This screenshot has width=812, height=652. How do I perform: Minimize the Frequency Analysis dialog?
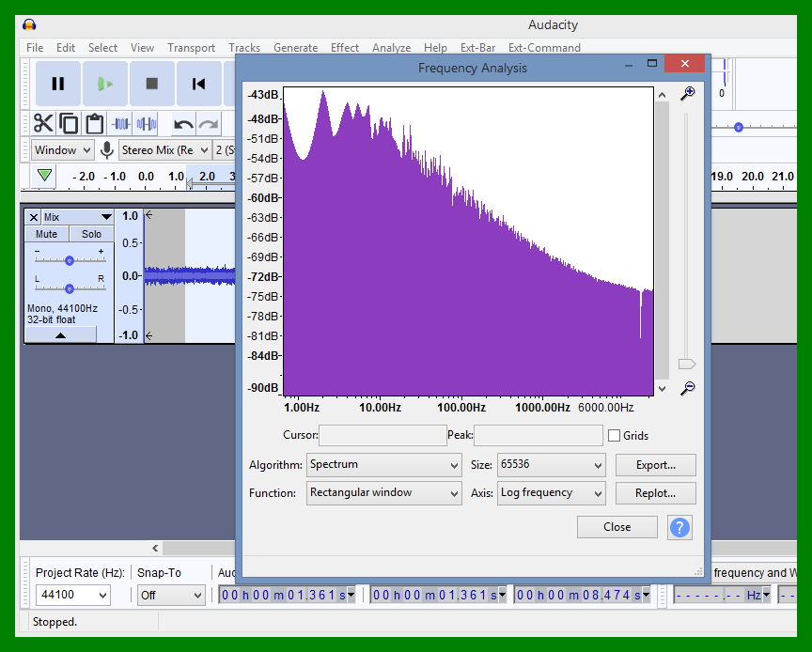629,65
